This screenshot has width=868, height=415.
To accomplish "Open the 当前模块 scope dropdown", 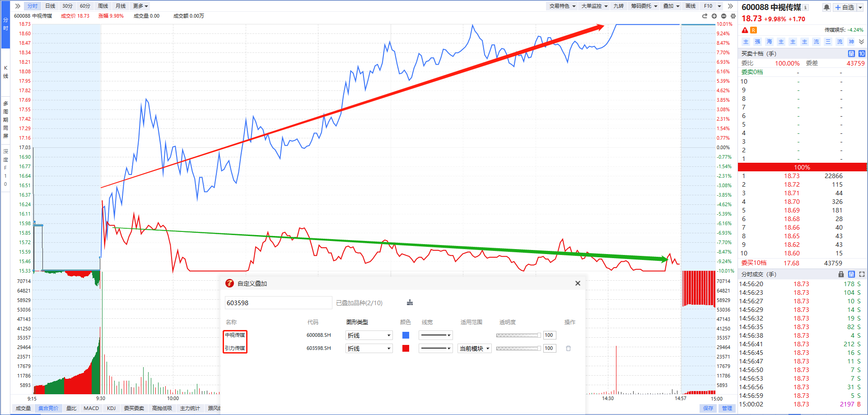I will point(475,349).
